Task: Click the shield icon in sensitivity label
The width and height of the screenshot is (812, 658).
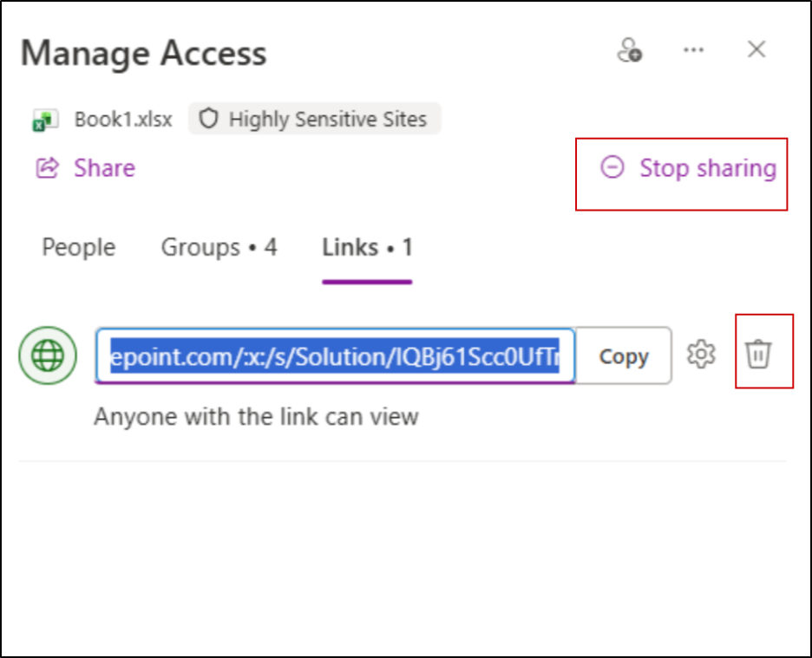Action: coord(208,119)
